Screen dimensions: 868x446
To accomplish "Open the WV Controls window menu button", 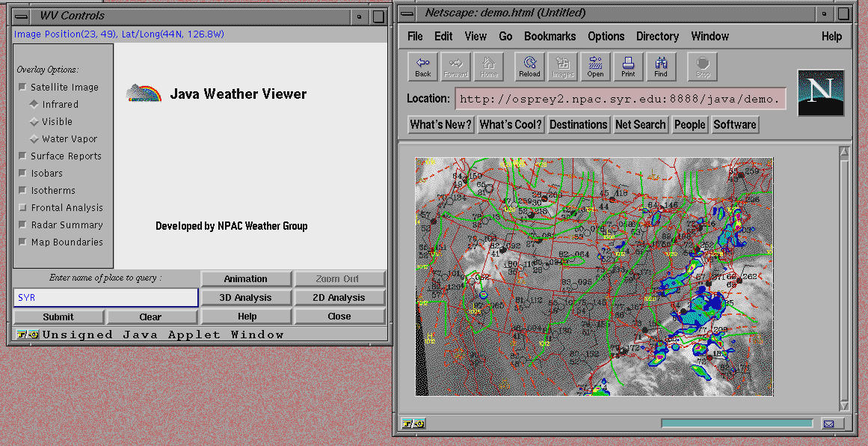I will click(x=22, y=16).
